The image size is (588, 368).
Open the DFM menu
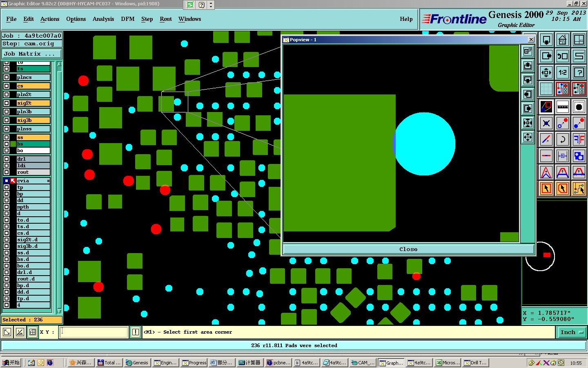coord(128,19)
